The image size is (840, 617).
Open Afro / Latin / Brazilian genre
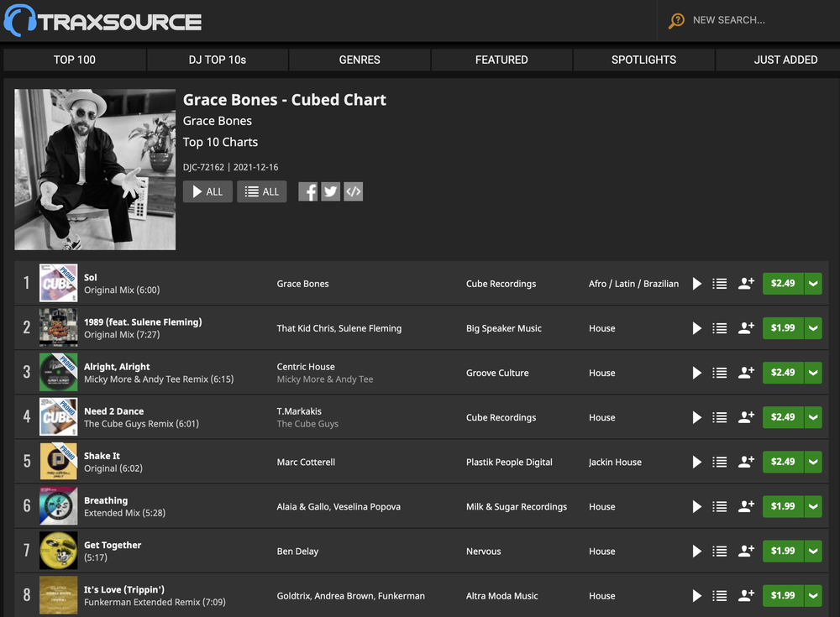tap(633, 284)
